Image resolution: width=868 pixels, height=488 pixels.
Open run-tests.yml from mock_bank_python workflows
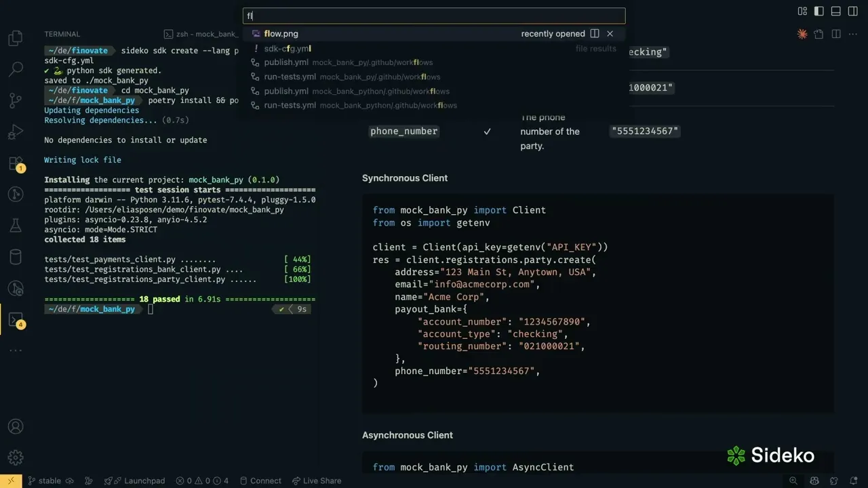point(434,105)
